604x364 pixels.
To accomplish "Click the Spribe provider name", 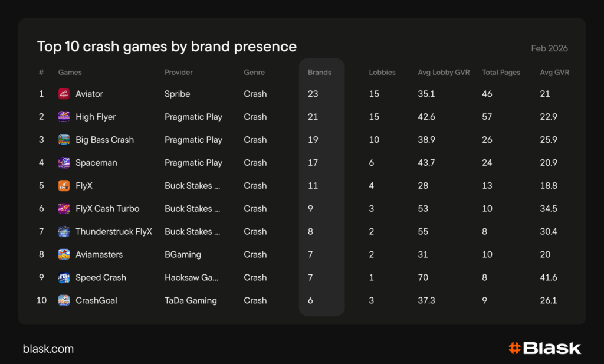I will [x=178, y=94].
